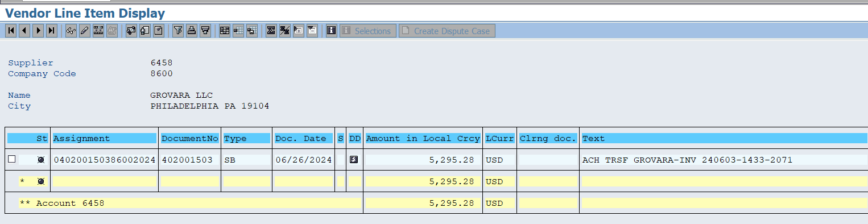Click the status icon in the single-asterisk subtotal row

pos(41,181)
